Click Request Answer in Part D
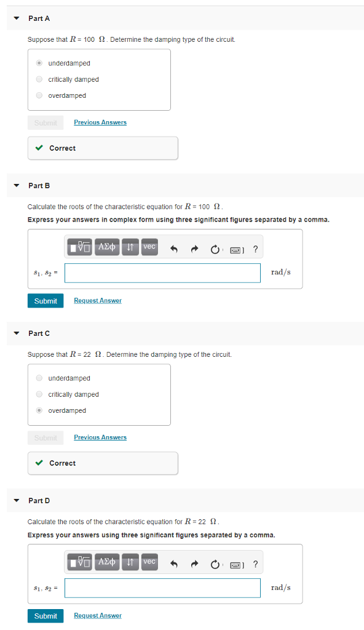This screenshot has width=364, height=630. [97, 615]
